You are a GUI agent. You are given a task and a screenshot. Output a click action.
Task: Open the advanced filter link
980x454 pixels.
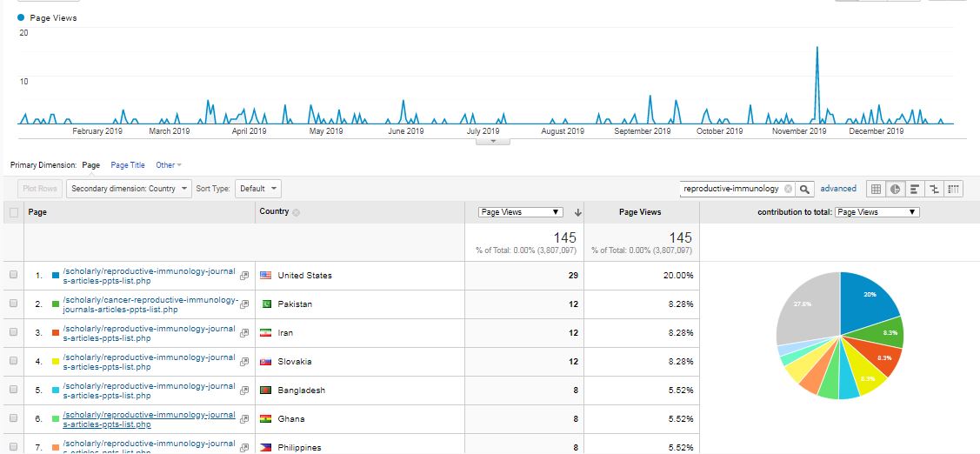point(837,189)
